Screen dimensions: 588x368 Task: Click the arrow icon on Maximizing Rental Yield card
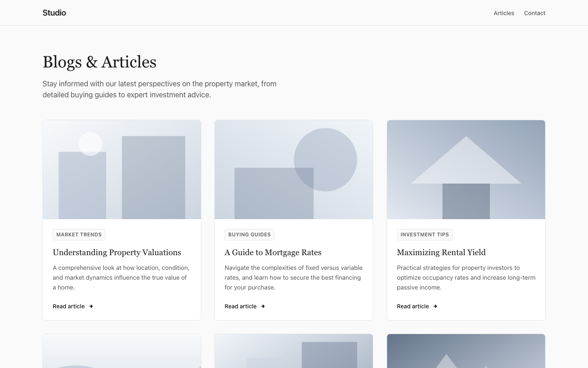click(x=435, y=306)
